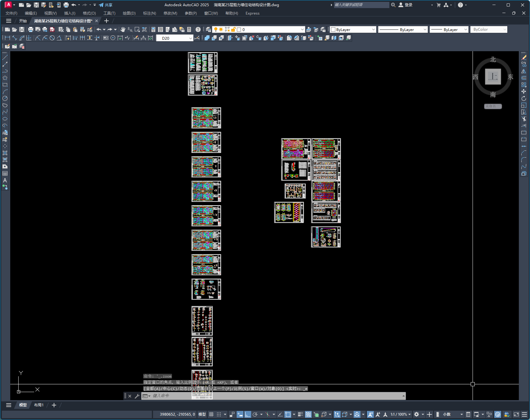Toggle Object Snap in status bar
This screenshot has height=420, width=530.
(x=288, y=414)
